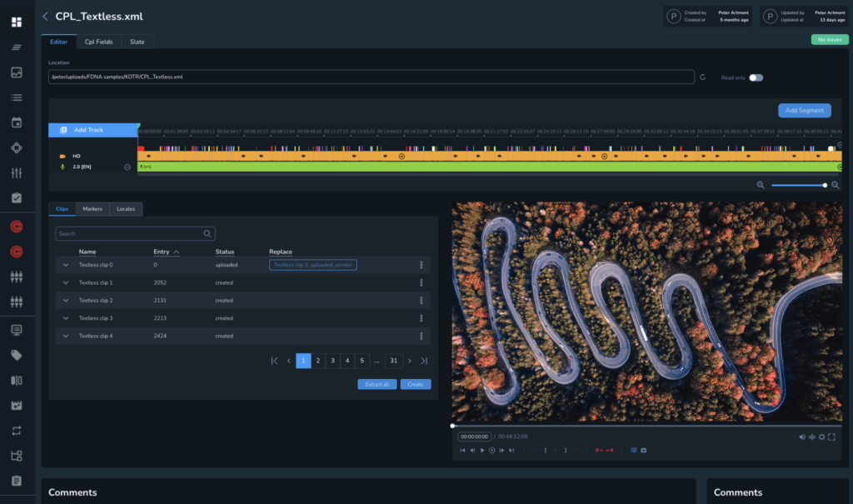Open the Markers tab
This screenshot has width=853, height=504.
pyautogui.click(x=92, y=209)
